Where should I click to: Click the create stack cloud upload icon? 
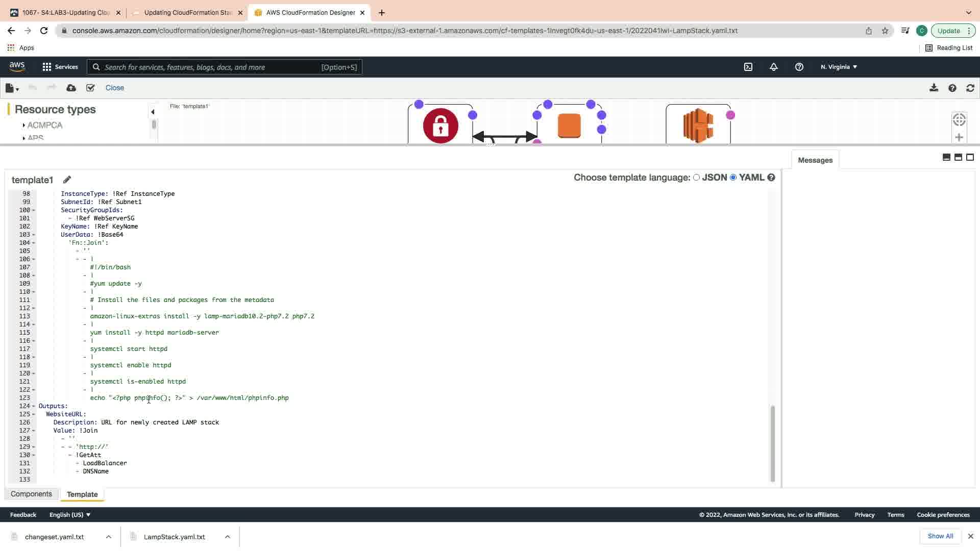tap(71, 88)
